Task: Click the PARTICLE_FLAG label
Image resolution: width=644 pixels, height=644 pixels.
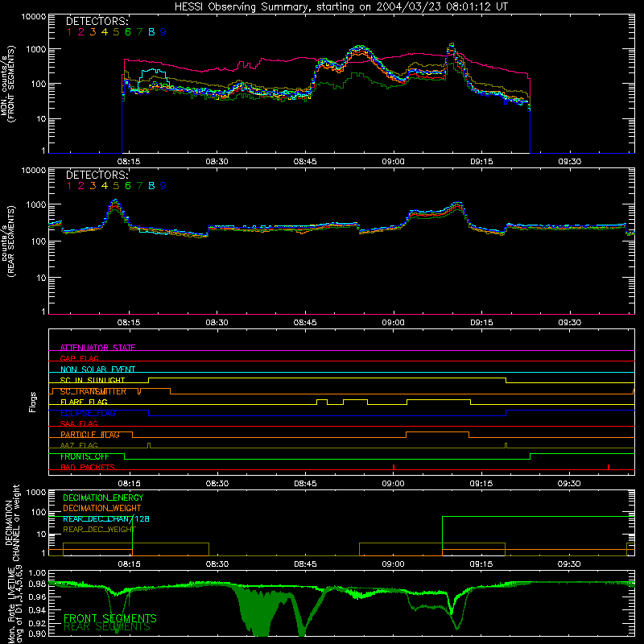Action: click(x=90, y=435)
